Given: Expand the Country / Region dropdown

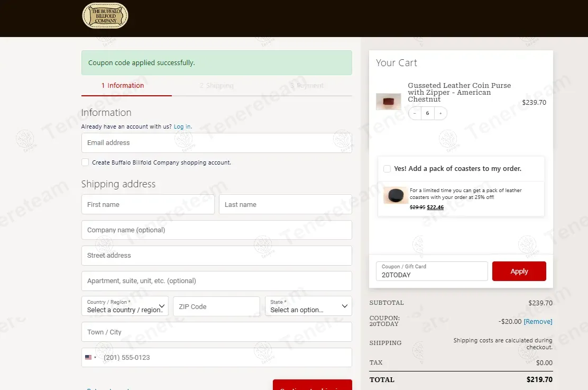Looking at the screenshot, I should point(125,306).
